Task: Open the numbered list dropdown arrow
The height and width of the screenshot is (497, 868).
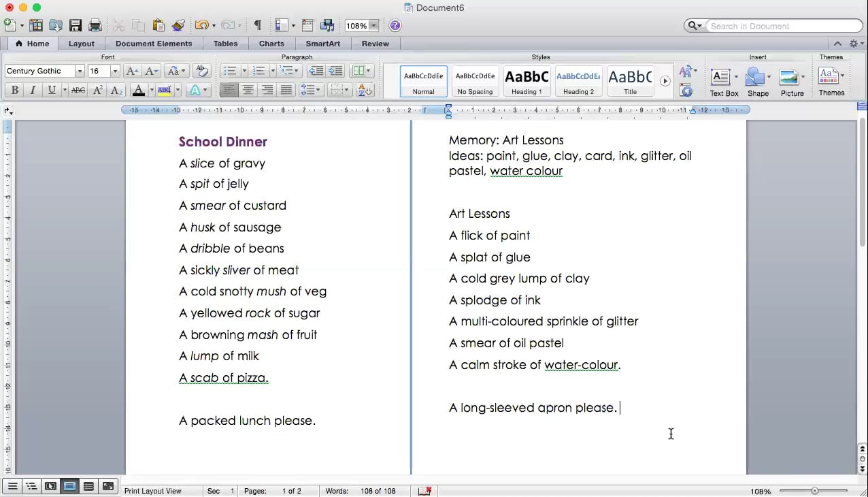Action: (x=273, y=71)
